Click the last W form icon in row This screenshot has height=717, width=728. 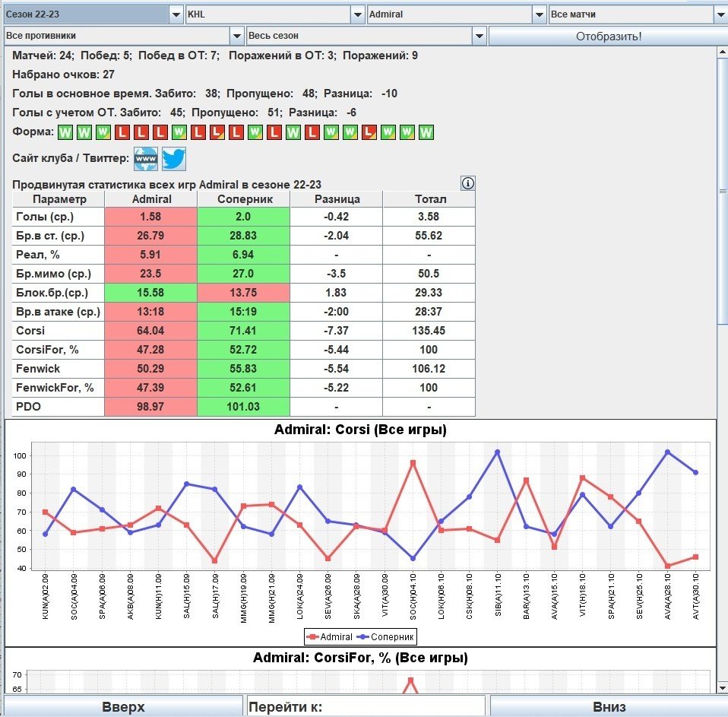[x=426, y=132]
